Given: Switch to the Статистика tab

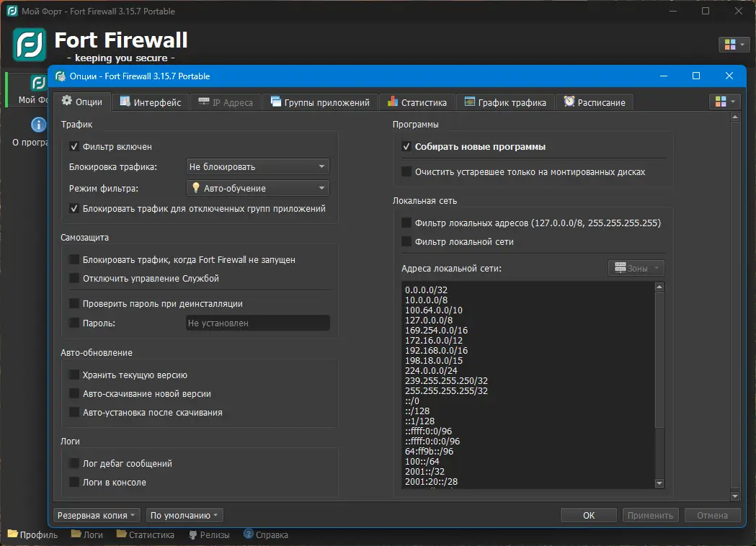Looking at the screenshot, I should pos(417,102).
